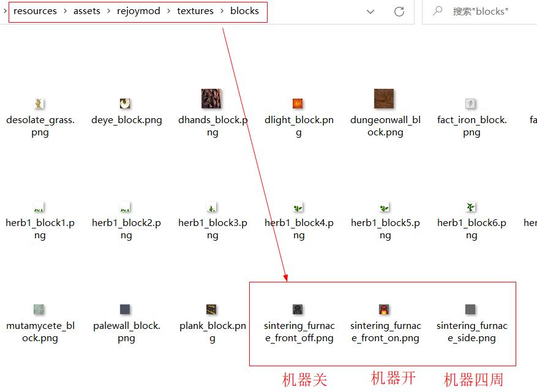The image size is (537, 392).
Task: Click the dhands_block.png file name
Action: click(x=212, y=126)
